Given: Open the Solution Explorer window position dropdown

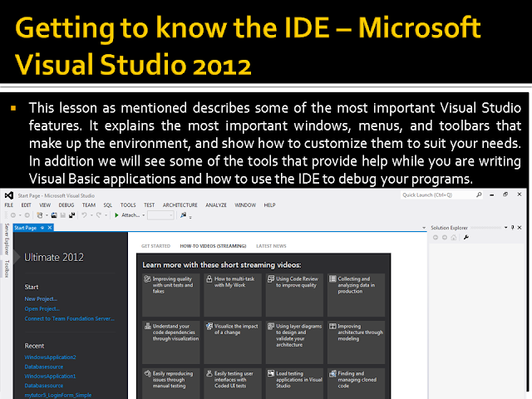Looking at the screenshot, I should [506, 228].
